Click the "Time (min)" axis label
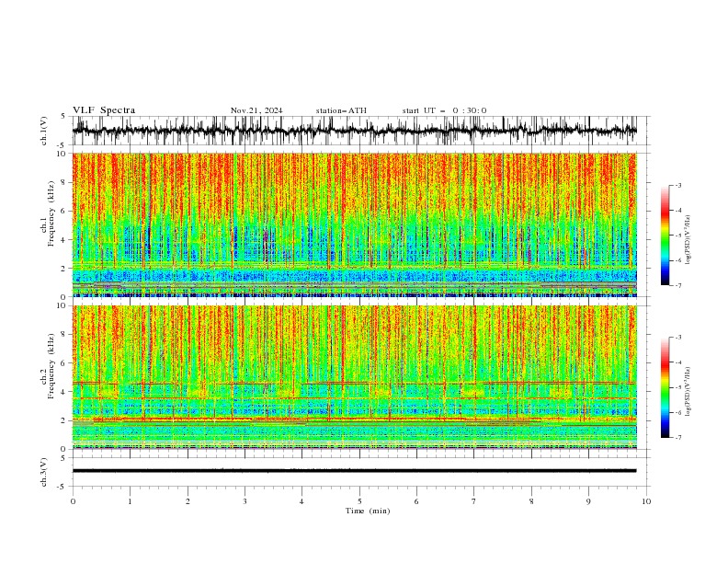The width and height of the screenshot is (728, 563). tap(368, 511)
